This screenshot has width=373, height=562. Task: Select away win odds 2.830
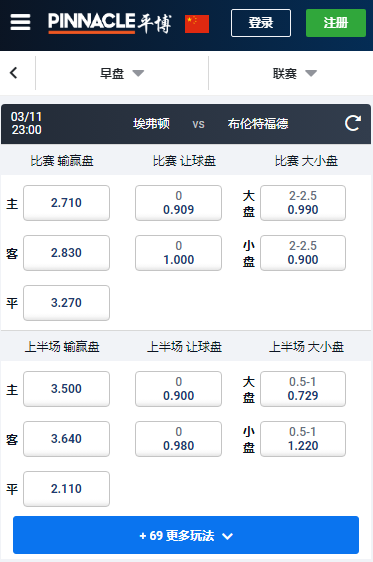pos(66,253)
